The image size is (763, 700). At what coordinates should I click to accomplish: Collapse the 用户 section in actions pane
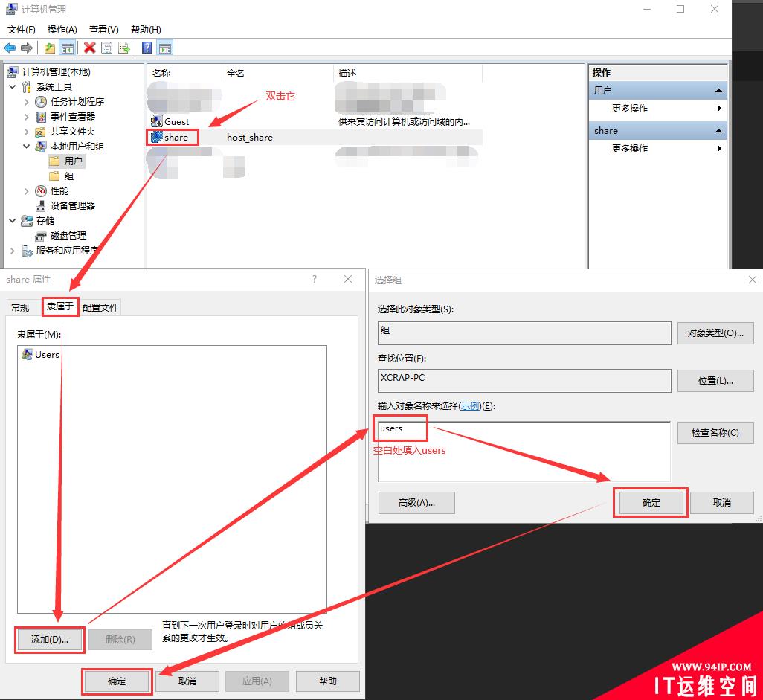(718, 91)
